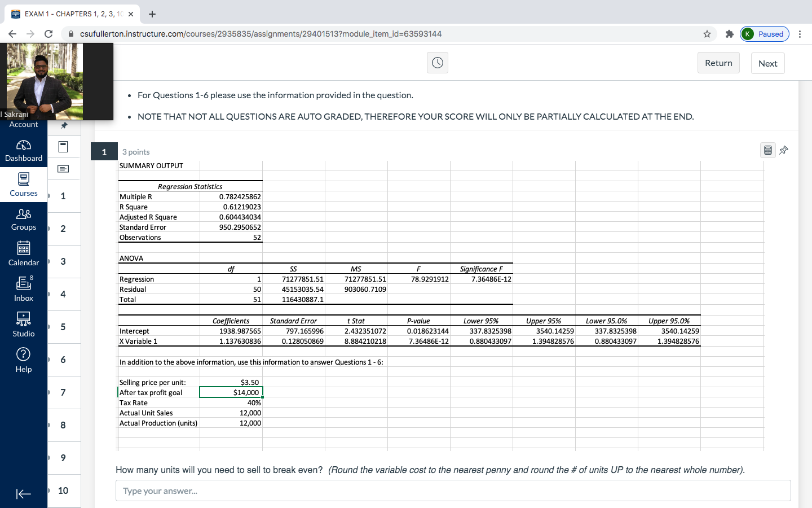This screenshot has height=508, width=812.
Task: Open Groups in the Canvas sidebar
Action: pyautogui.click(x=24, y=220)
